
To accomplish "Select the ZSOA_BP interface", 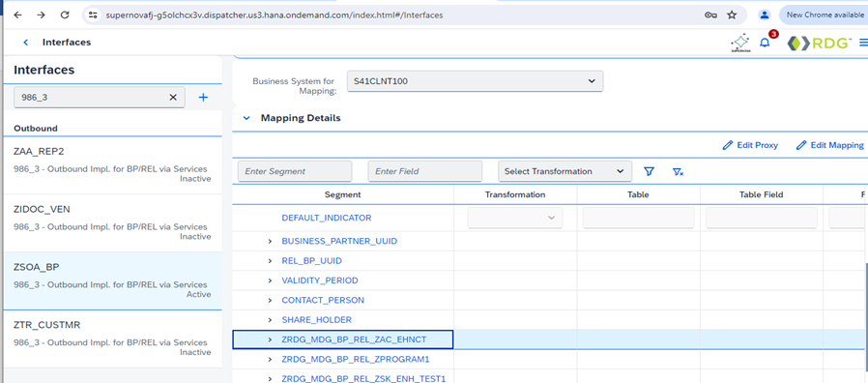I will (x=112, y=281).
